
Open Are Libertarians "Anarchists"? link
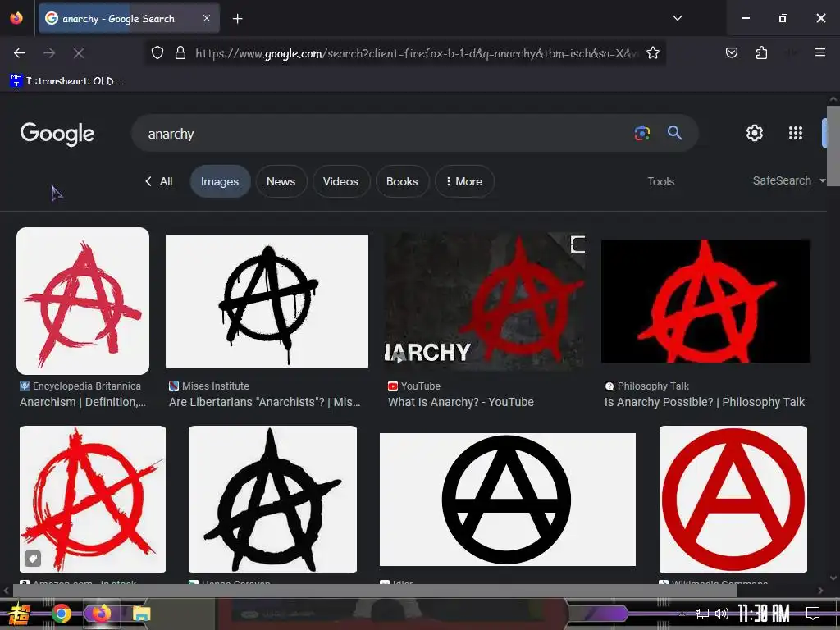(265, 402)
